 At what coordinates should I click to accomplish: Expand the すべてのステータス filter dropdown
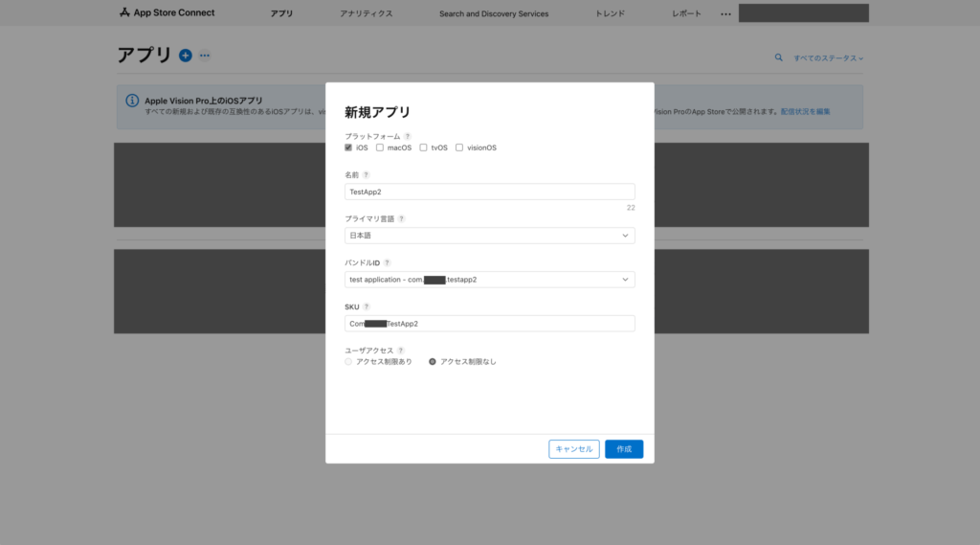pyautogui.click(x=828, y=58)
